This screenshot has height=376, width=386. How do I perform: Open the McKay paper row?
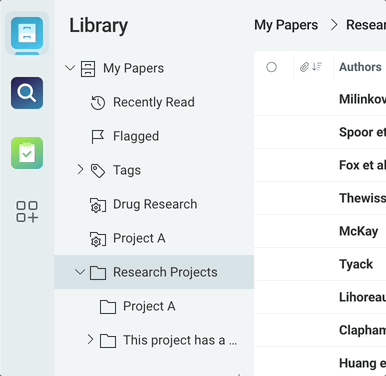point(320,231)
